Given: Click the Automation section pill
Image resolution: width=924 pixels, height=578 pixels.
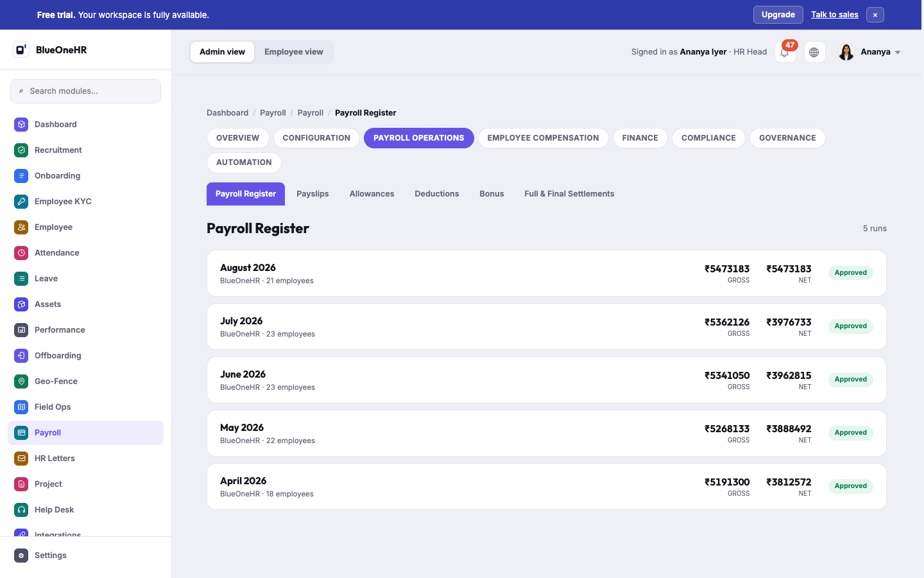Looking at the screenshot, I should click(244, 162).
